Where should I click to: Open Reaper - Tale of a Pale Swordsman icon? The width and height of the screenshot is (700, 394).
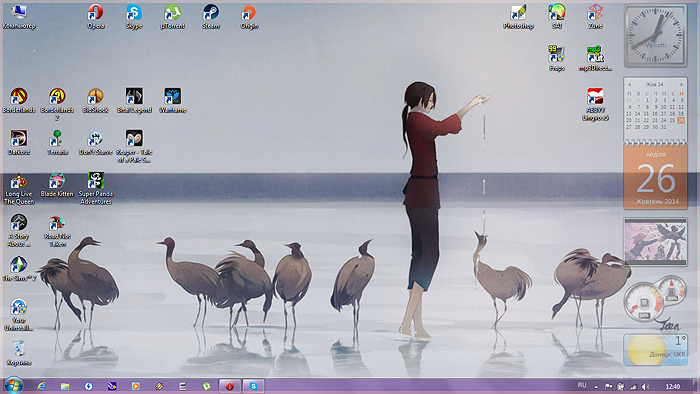pyautogui.click(x=134, y=146)
